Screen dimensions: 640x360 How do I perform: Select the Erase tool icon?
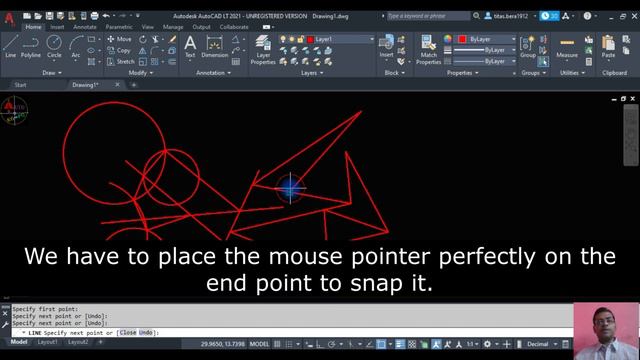pos(173,39)
